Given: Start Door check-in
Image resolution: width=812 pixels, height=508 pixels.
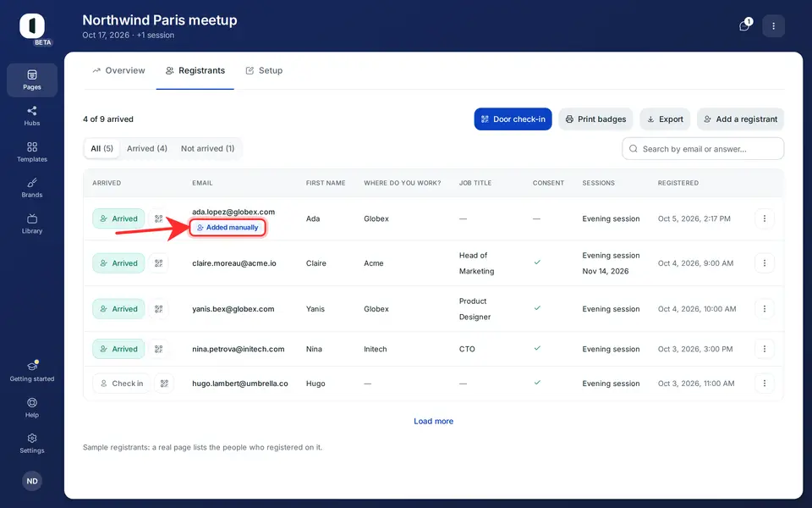Looking at the screenshot, I should 513,119.
